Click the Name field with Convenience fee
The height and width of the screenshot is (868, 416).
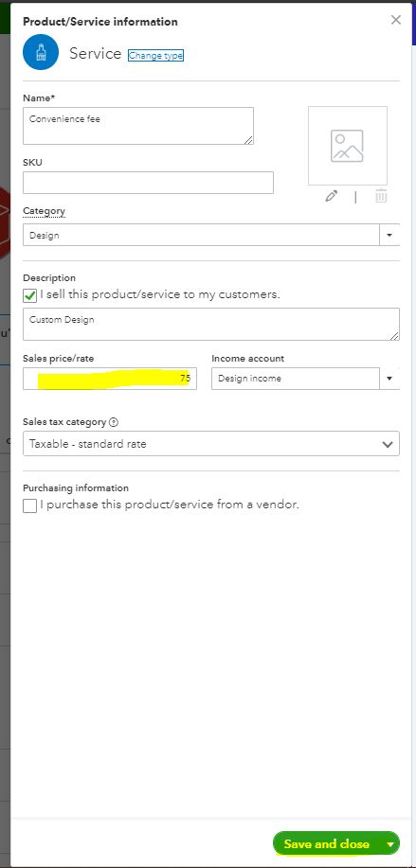(x=138, y=126)
